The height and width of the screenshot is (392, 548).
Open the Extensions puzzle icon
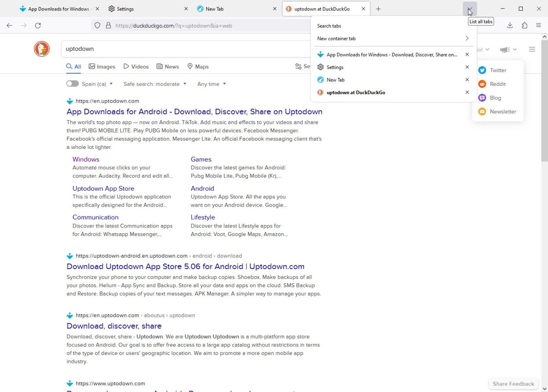click(524, 25)
